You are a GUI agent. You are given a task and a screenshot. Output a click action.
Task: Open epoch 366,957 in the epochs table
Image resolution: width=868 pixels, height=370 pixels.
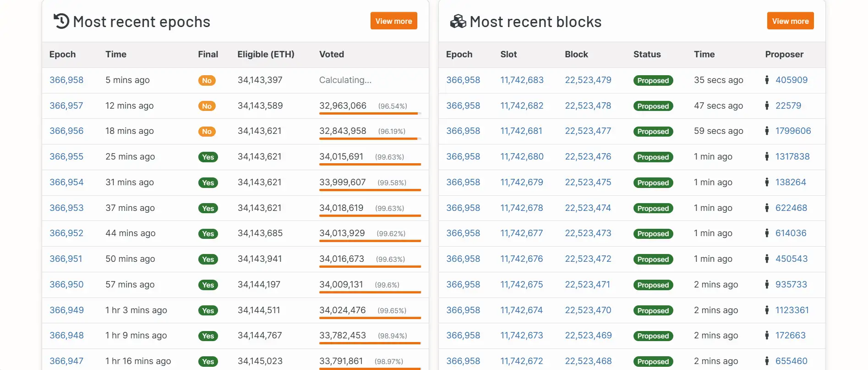[x=66, y=105]
